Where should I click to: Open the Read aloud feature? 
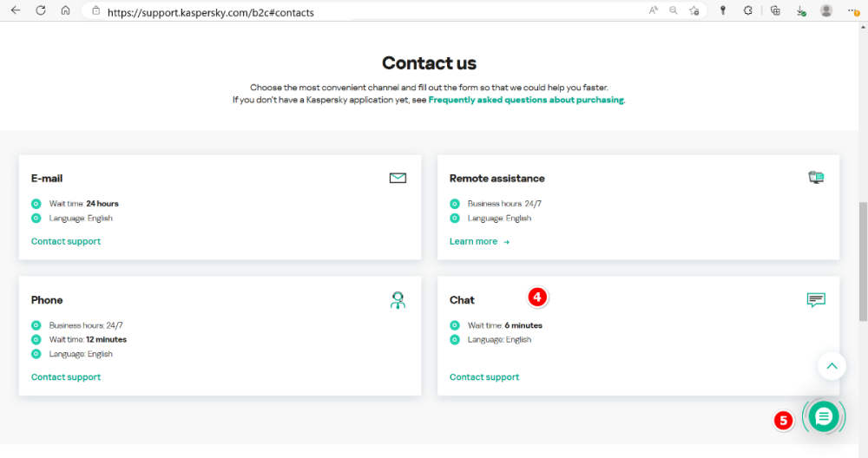pyautogui.click(x=653, y=10)
